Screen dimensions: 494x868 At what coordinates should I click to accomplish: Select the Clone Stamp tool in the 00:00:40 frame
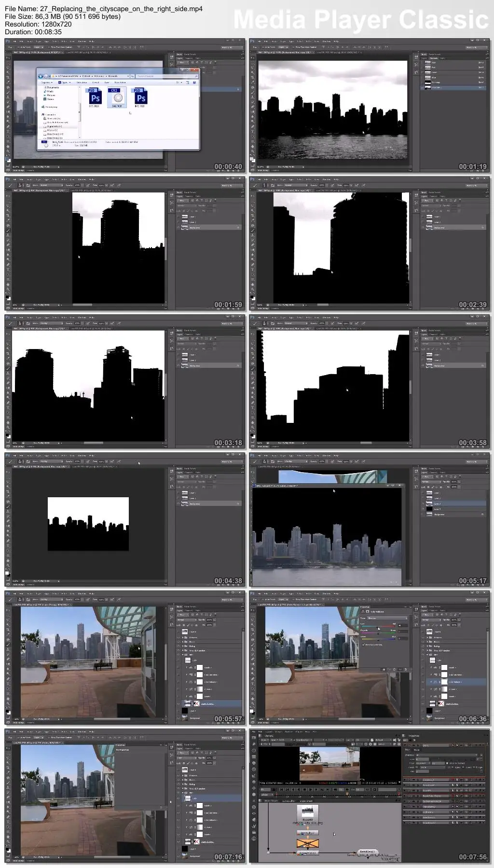point(8,97)
